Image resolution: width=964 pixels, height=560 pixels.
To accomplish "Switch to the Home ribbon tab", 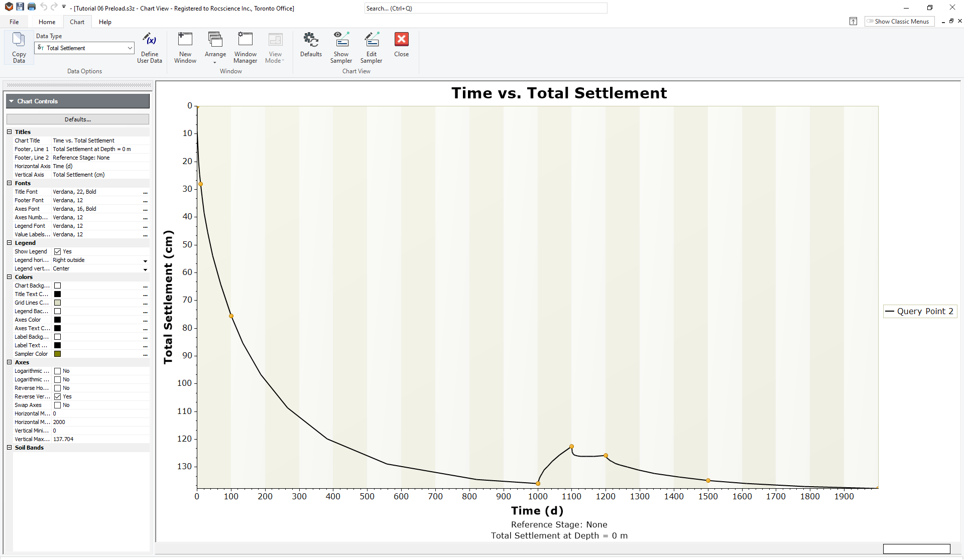I will pyautogui.click(x=47, y=22).
